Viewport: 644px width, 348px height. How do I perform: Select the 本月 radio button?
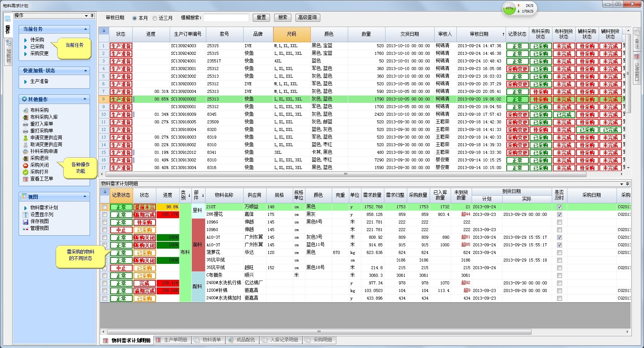pos(135,18)
